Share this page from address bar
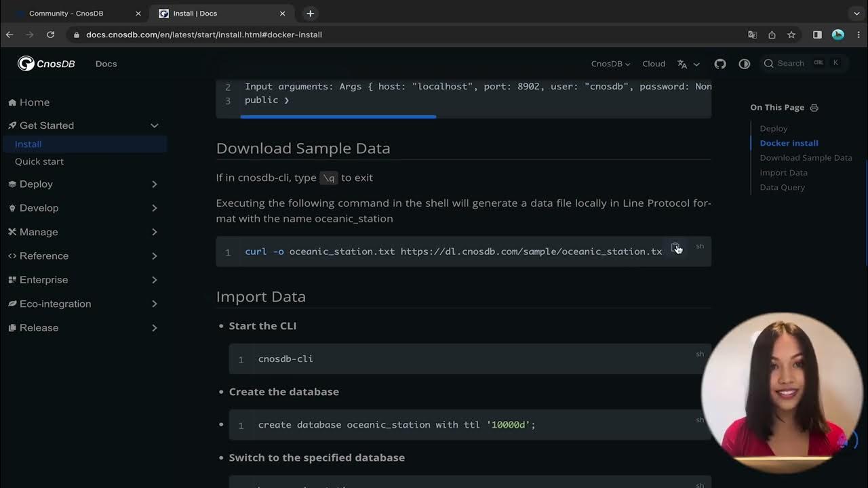Screen dimensions: 868x488 click(x=772, y=35)
